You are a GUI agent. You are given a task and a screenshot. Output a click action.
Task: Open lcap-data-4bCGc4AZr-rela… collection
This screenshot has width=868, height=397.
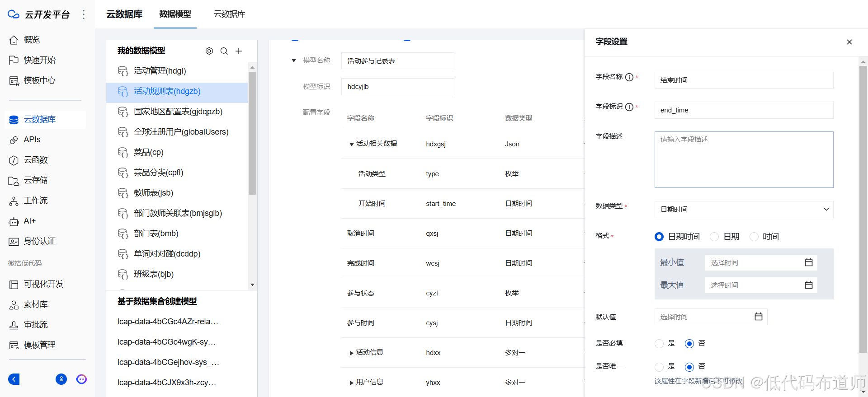[x=168, y=322]
